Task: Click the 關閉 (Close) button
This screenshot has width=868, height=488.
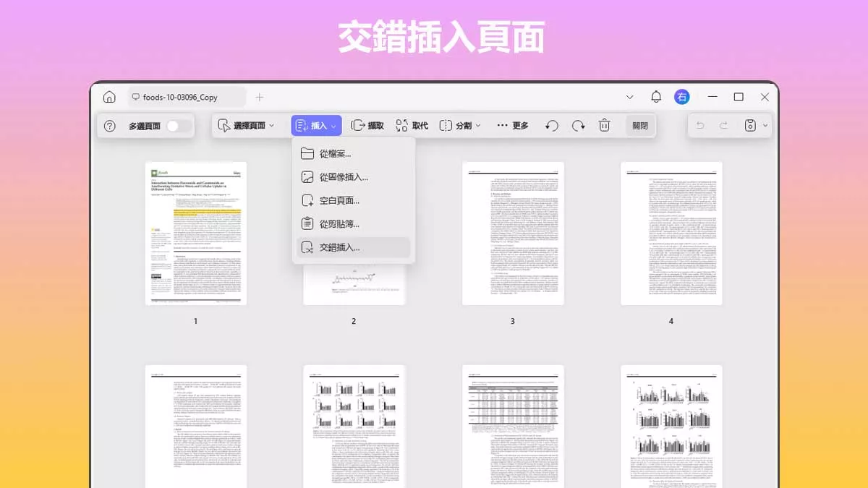Action: [642, 124]
